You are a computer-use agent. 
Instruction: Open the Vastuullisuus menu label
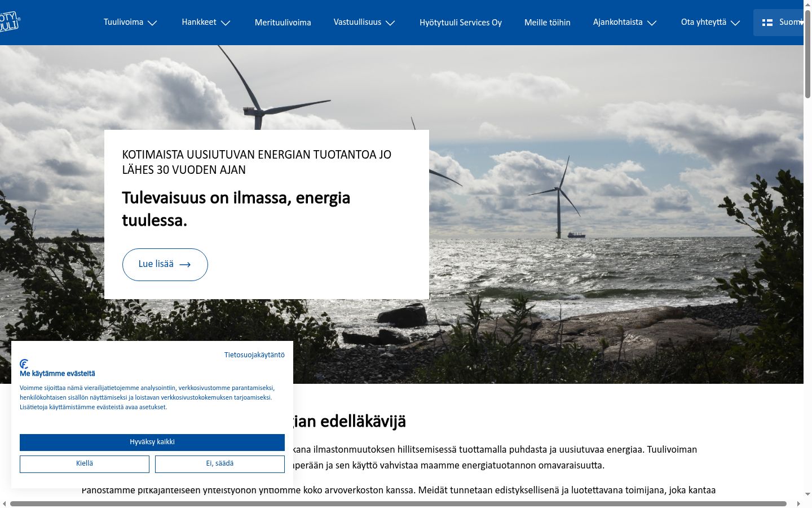pyautogui.click(x=358, y=22)
